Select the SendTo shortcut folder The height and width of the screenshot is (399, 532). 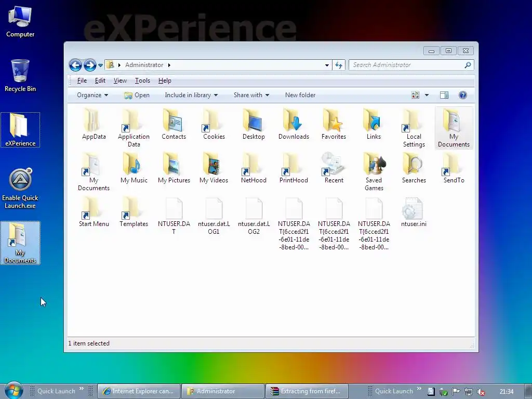click(454, 168)
